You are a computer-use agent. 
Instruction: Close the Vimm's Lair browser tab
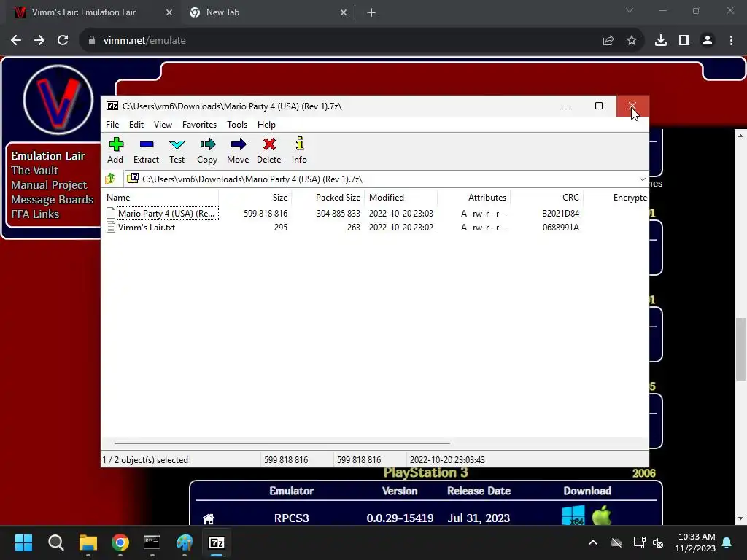click(169, 12)
